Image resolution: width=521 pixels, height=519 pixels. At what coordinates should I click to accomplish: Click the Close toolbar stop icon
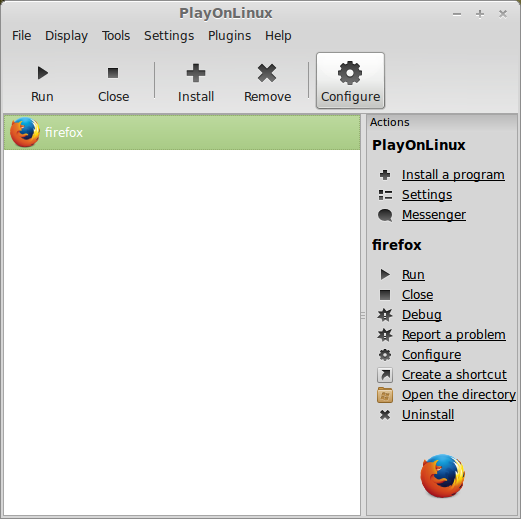113,73
